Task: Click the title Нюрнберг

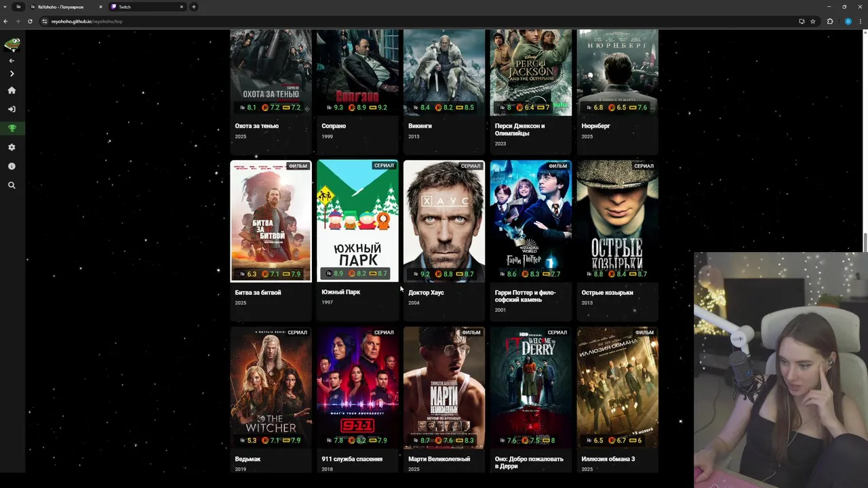Action: click(596, 126)
